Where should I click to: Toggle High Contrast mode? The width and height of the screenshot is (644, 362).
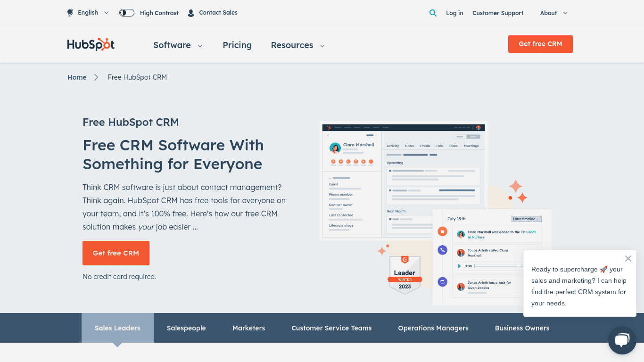(127, 13)
